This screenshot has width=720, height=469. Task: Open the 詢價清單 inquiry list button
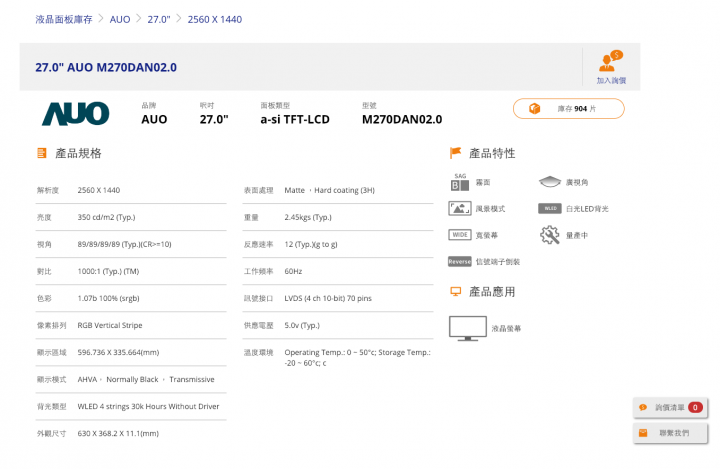[670, 407]
